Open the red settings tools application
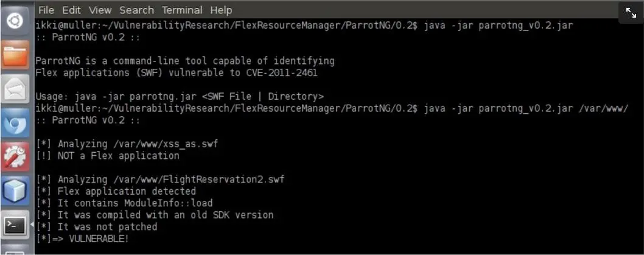This screenshot has width=644, height=255. 15,157
